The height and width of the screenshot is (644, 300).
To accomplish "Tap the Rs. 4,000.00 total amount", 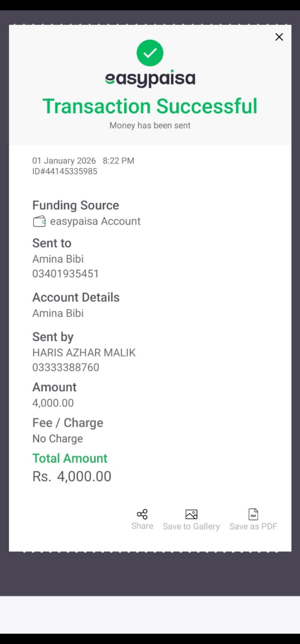I will [72, 476].
